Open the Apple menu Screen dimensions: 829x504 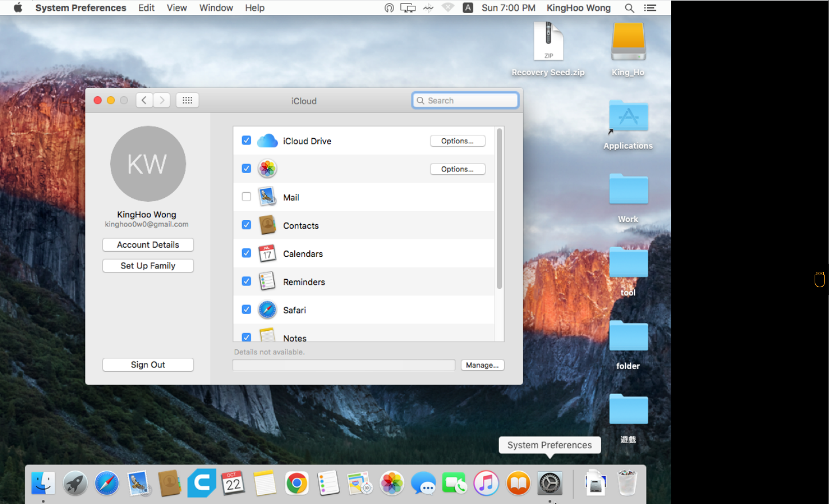(18, 8)
